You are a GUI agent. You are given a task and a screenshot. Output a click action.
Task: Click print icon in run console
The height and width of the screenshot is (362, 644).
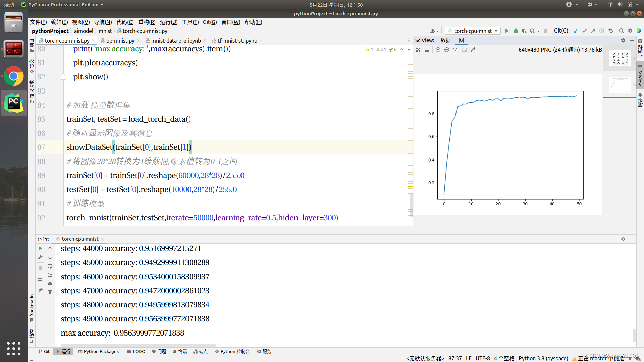coord(50,284)
